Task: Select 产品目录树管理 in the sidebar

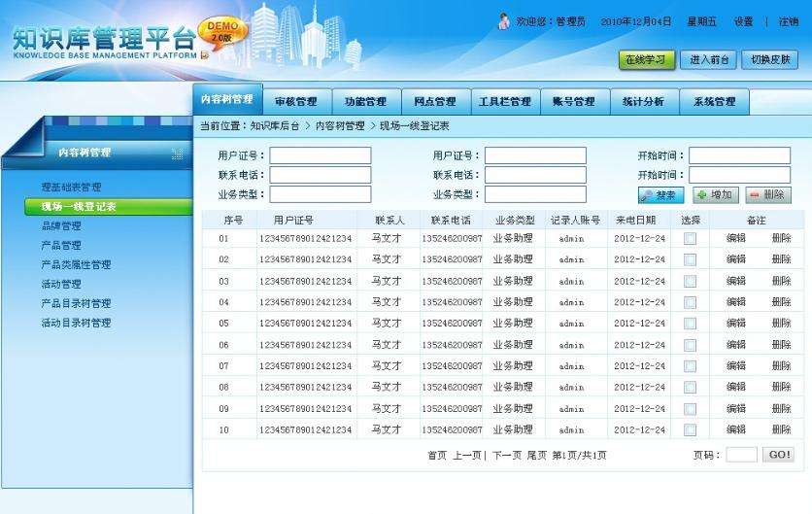Action: click(x=76, y=303)
